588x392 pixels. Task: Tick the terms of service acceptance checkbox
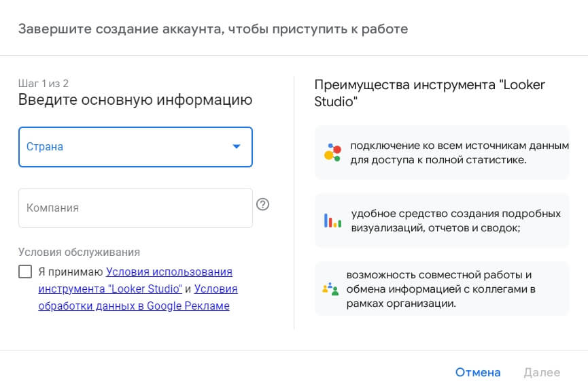[25, 271]
